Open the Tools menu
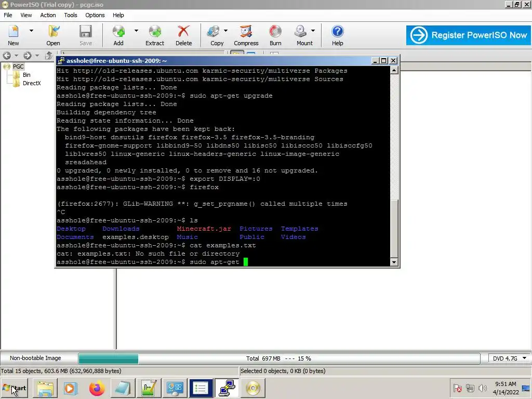The height and width of the screenshot is (399, 532). (71, 15)
